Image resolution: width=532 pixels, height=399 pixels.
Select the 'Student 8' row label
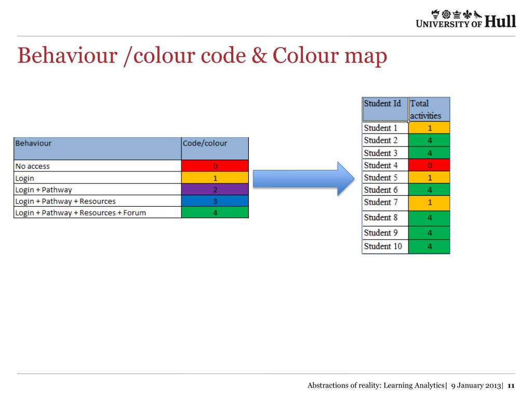pos(385,218)
